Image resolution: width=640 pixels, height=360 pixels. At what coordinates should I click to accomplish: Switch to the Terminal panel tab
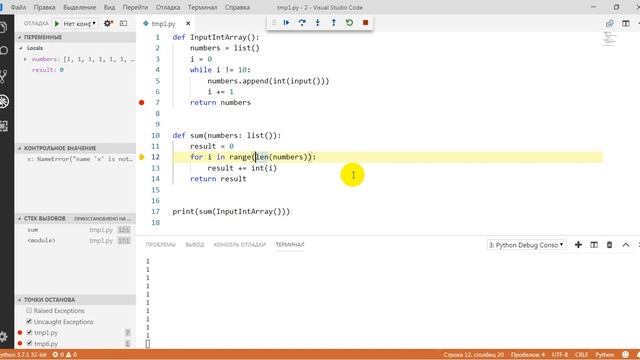(x=290, y=244)
